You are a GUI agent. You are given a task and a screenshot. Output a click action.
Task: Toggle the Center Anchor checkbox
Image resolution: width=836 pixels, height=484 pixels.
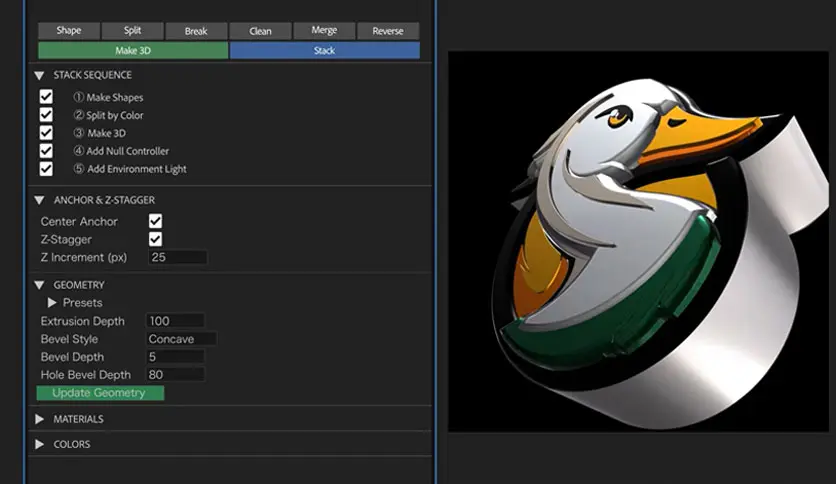coord(155,221)
